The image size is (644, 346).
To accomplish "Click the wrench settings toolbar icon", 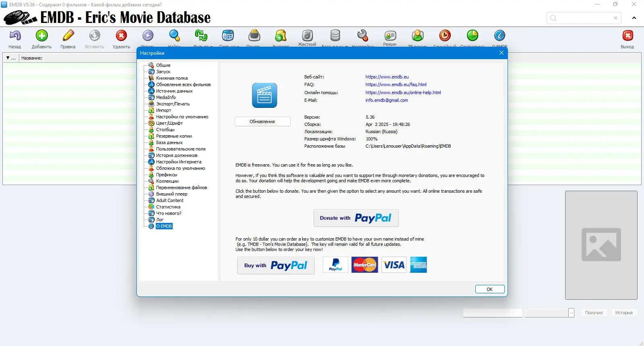I will tap(363, 36).
